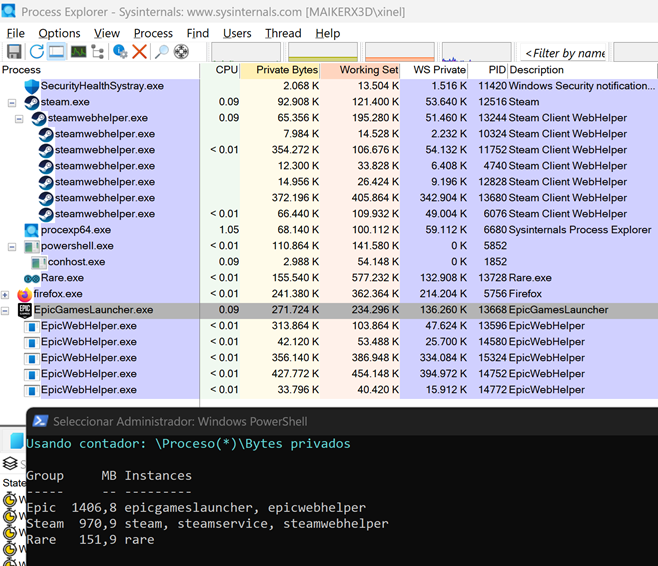Click icon of EpicWebHelper.exe PID 14772
The height and width of the screenshot is (566, 658).
(x=31, y=390)
